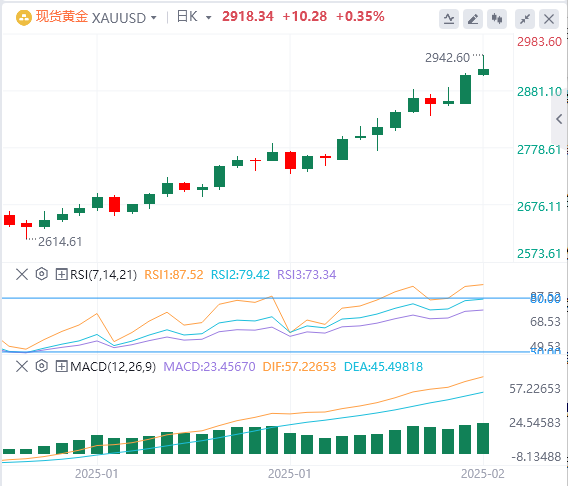Click the 68.53 RSI axis label

(545, 322)
